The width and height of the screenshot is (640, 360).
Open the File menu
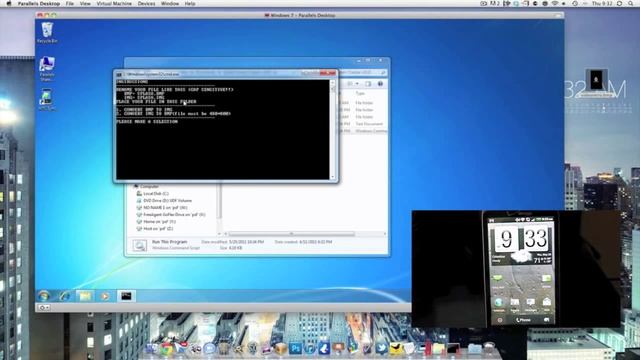(70, 3)
